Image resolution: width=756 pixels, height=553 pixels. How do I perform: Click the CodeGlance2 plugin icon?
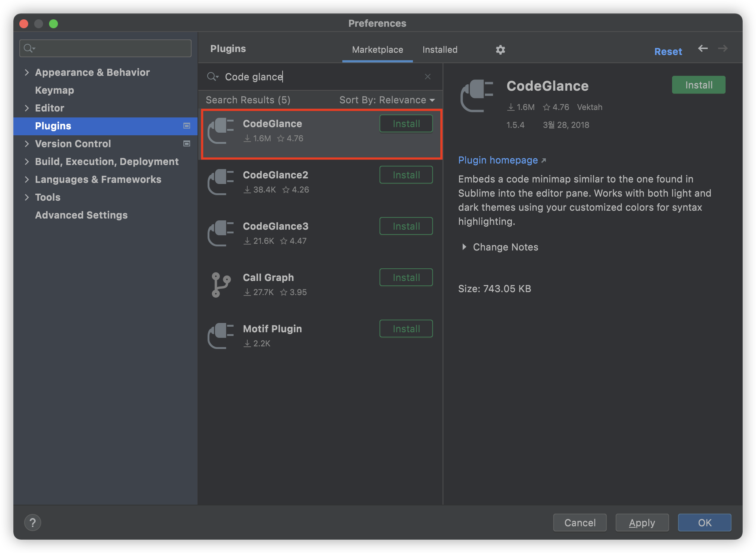pyautogui.click(x=221, y=182)
